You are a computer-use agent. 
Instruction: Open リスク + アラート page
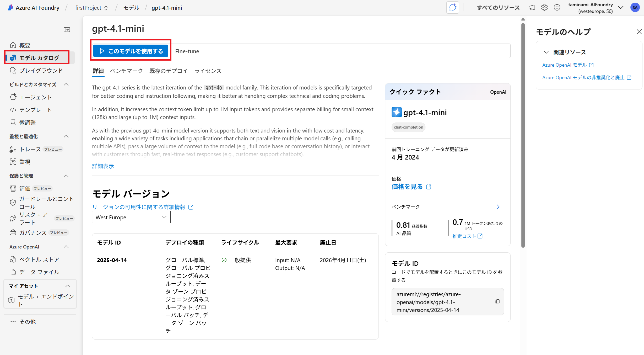coord(42,218)
